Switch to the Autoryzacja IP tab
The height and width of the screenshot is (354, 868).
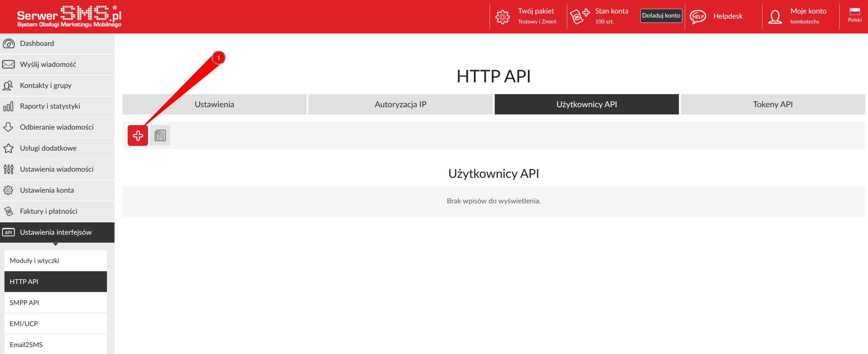click(400, 104)
